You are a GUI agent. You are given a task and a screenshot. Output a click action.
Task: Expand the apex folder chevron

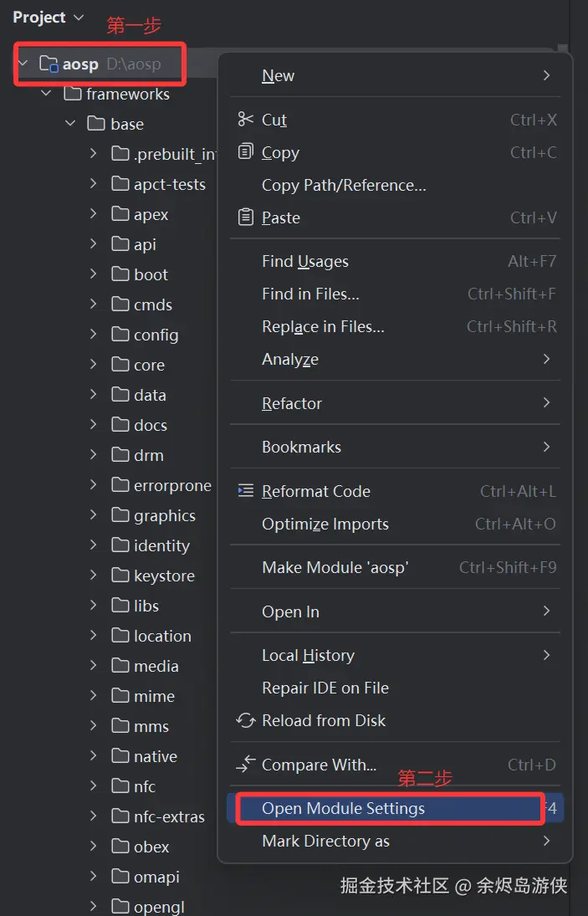[94, 214]
